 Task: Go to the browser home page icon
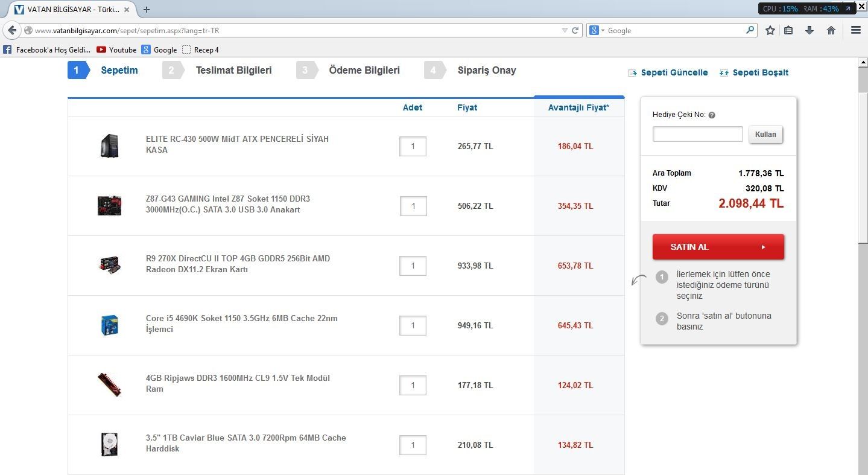click(831, 30)
